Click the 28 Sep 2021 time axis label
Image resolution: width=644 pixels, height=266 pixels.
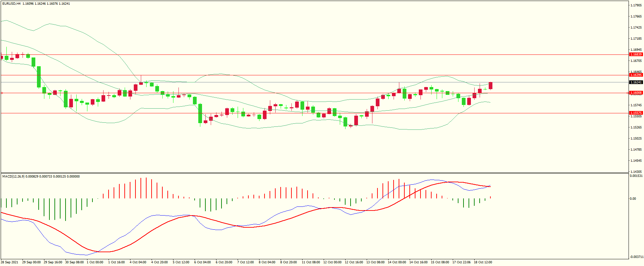coord(10,262)
